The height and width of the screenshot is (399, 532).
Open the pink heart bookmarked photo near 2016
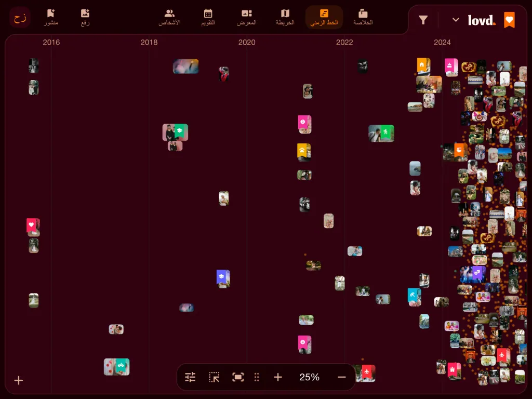[33, 227]
